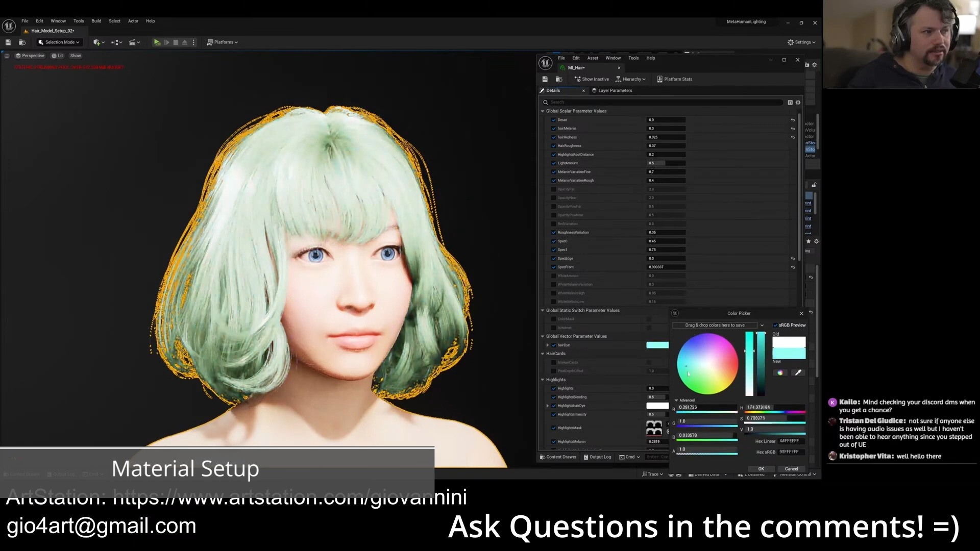Click OK in the Color Picker

761,469
